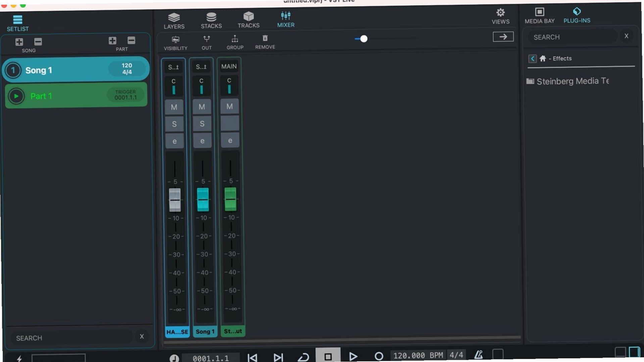Play Part 1 with its play icon

click(x=16, y=96)
